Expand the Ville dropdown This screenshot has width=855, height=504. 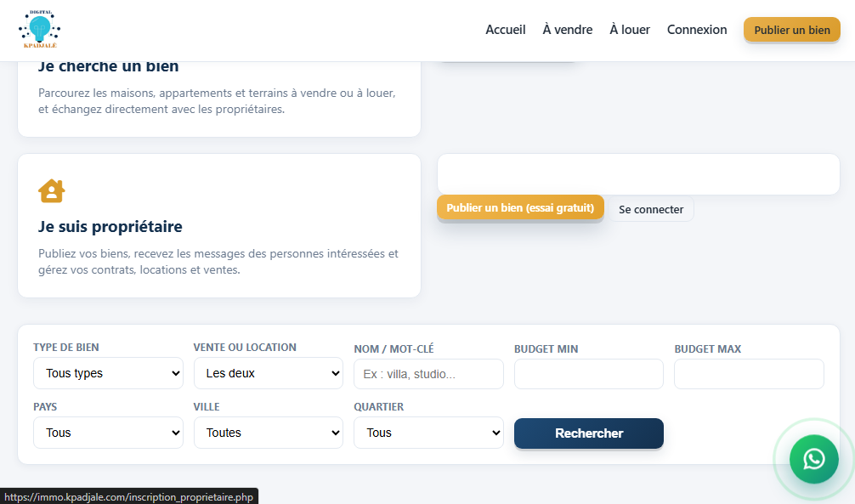tap(269, 433)
